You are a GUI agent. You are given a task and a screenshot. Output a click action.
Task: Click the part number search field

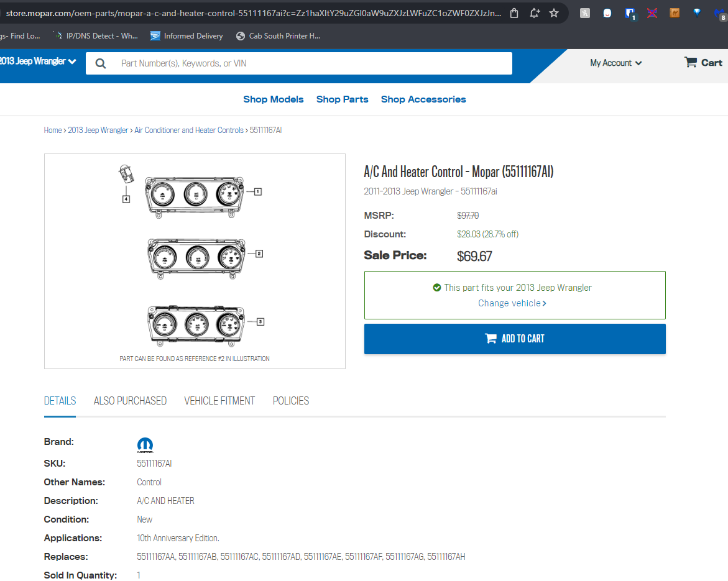[x=311, y=63]
